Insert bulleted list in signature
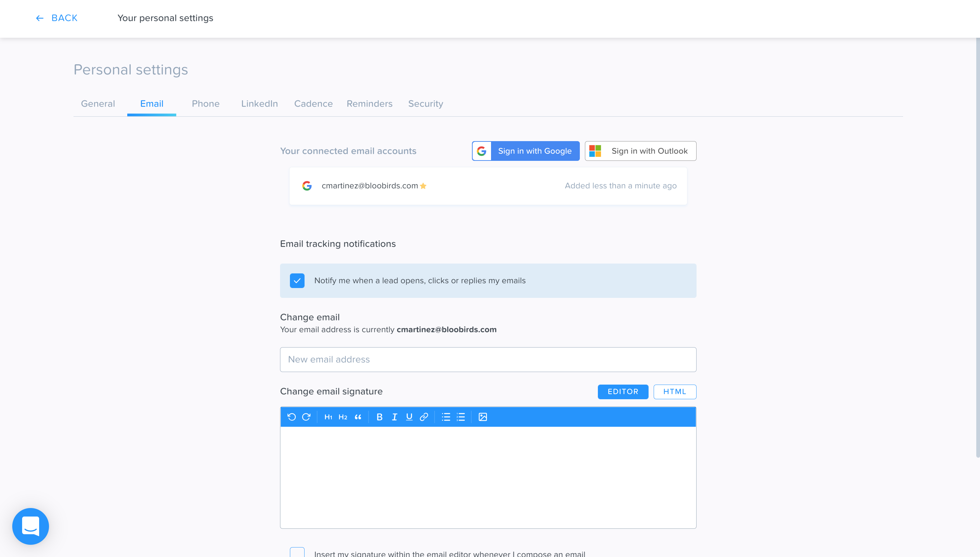This screenshot has width=980, height=557. coord(446,417)
